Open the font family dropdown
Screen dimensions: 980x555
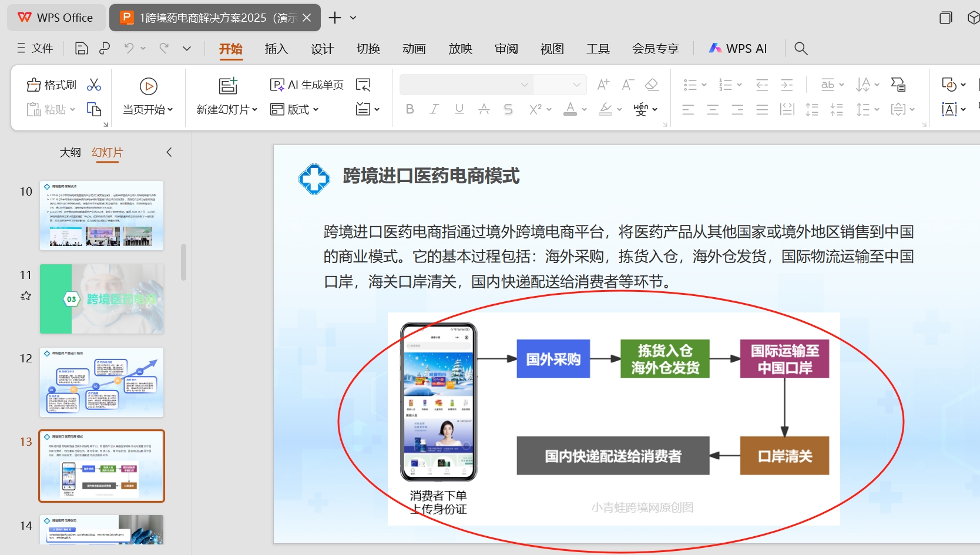523,84
